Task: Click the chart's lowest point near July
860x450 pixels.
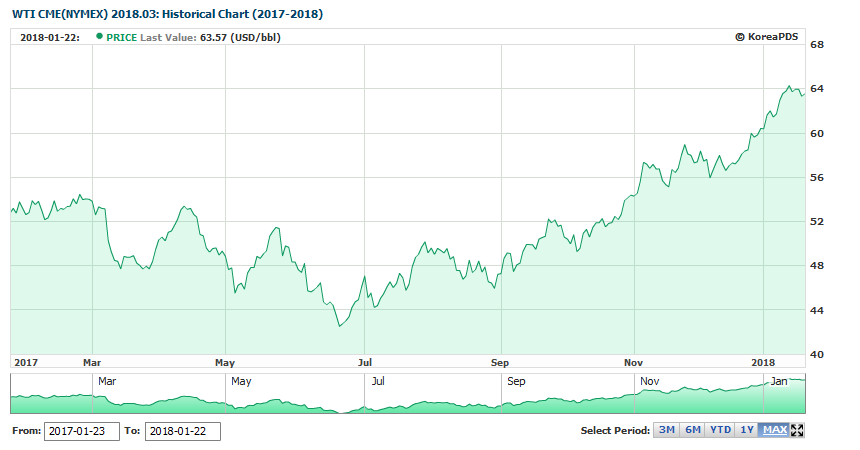Action: click(340, 326)
